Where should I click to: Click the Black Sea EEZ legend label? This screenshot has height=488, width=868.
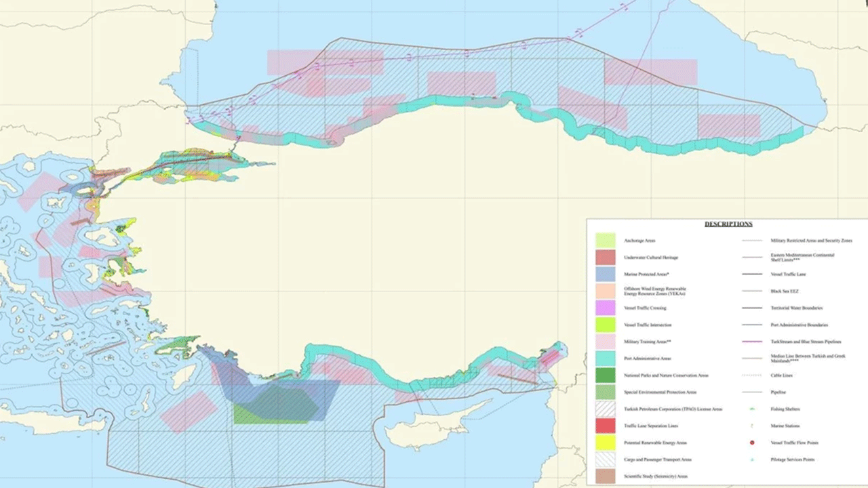point(783,291)
